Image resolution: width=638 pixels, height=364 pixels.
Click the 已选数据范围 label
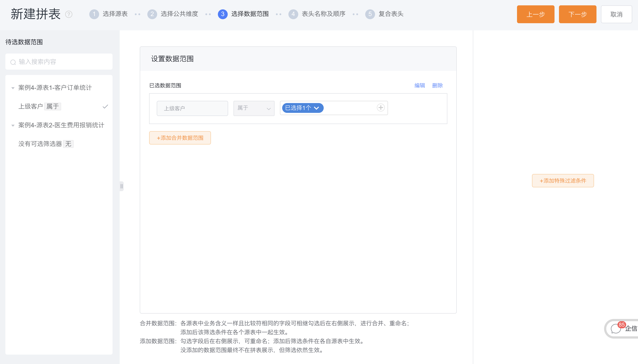tap(165, 85)
